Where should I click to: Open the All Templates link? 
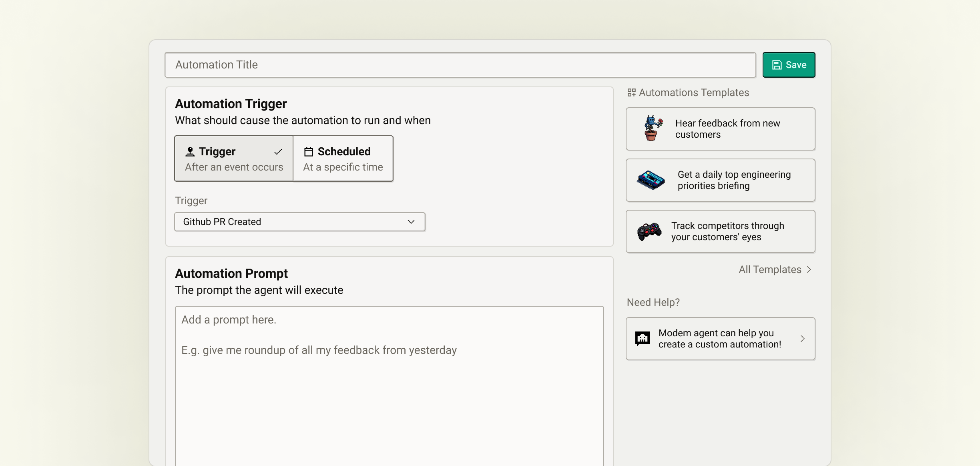pyautogui.click(x=775, y=269)
